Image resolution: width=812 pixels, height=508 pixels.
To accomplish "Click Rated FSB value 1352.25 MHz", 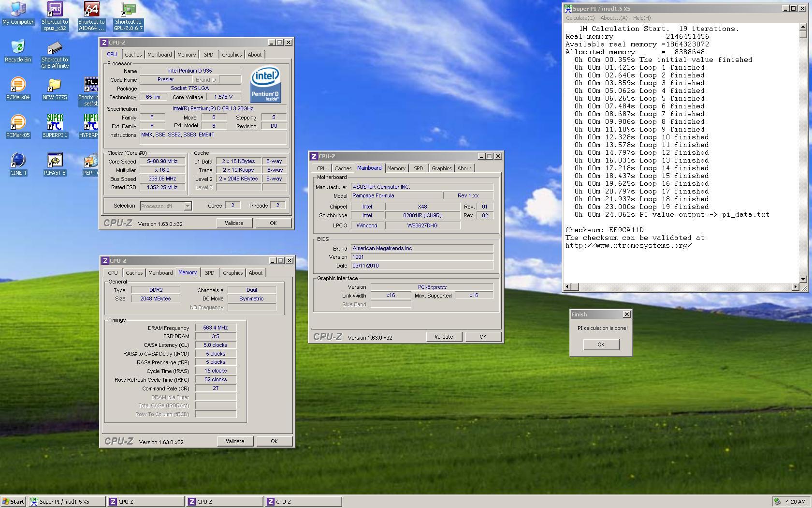I will 162,188.
